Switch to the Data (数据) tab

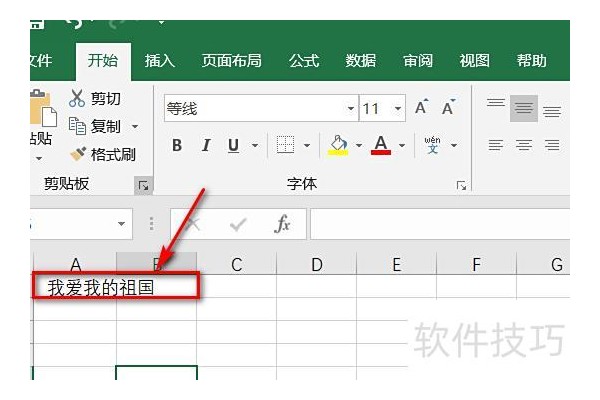coord(360,61)
